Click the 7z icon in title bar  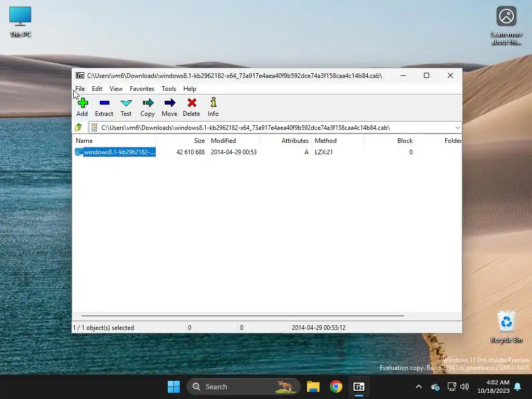point(79,75)
